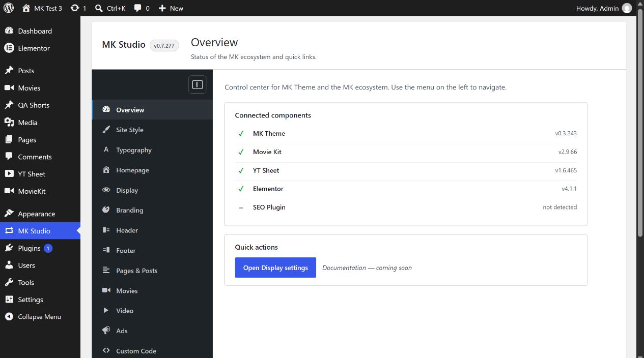The height and width of the screenshot is (358, 644).
Task: Click the Movie Kit component label
Action: [x=267, y=152]
